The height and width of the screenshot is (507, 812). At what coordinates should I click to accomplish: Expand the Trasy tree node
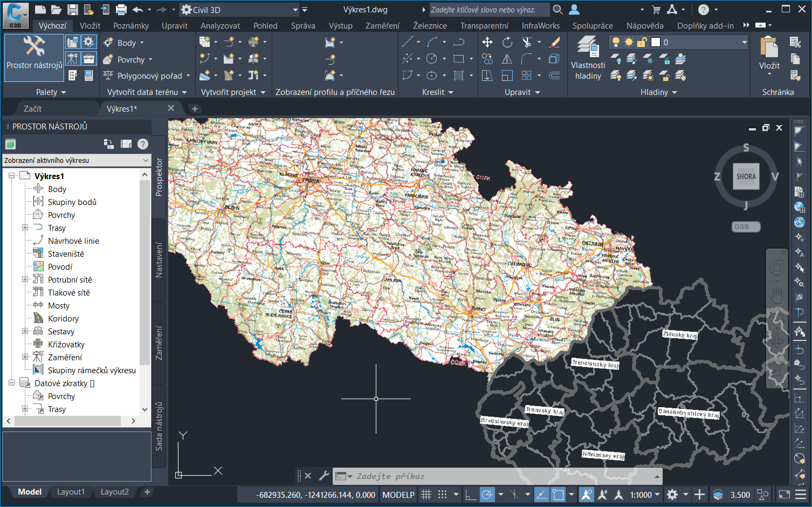pyautogui.click(x=25, y=228)
